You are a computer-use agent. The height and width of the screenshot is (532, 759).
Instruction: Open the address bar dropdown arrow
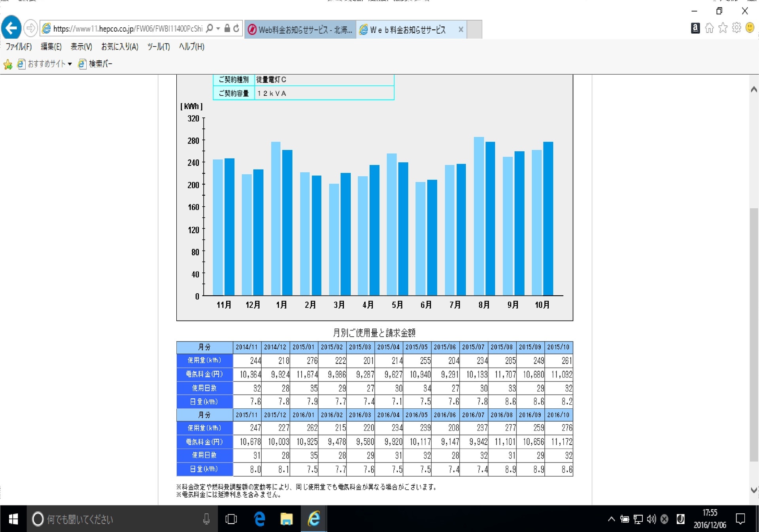pyautogui.click(x=218, y=28)
